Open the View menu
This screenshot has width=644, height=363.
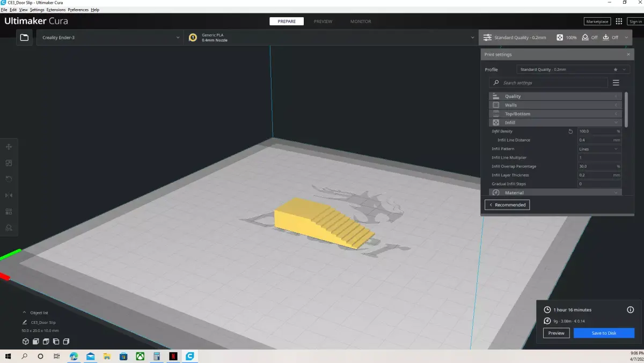pos(23,10)
